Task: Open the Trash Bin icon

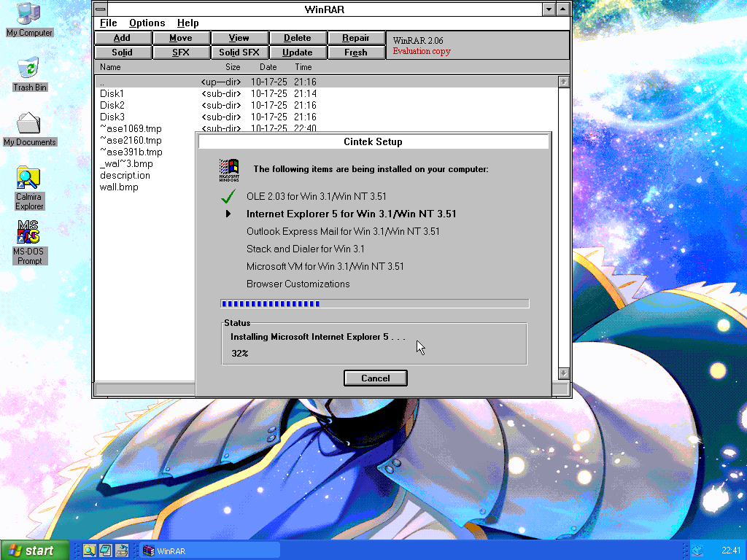Action: point(28,70)
